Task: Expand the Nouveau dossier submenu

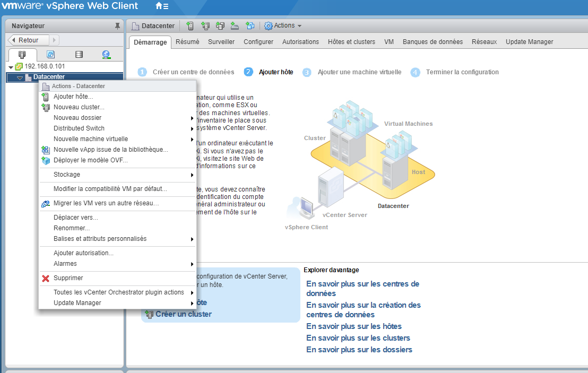Action: (x=192, y=118)
